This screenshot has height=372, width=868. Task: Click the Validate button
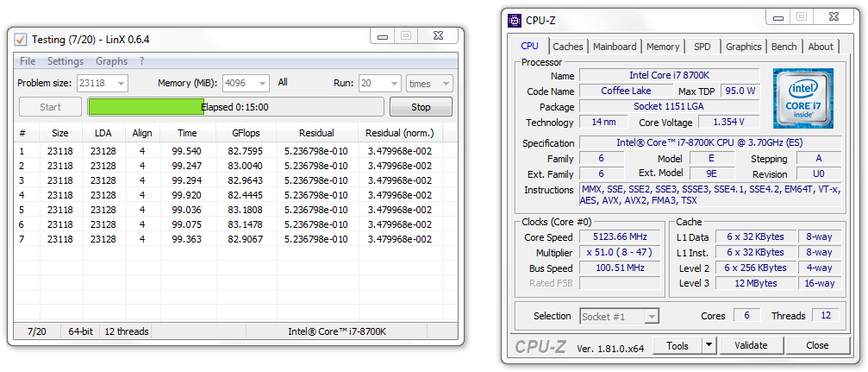751,346
